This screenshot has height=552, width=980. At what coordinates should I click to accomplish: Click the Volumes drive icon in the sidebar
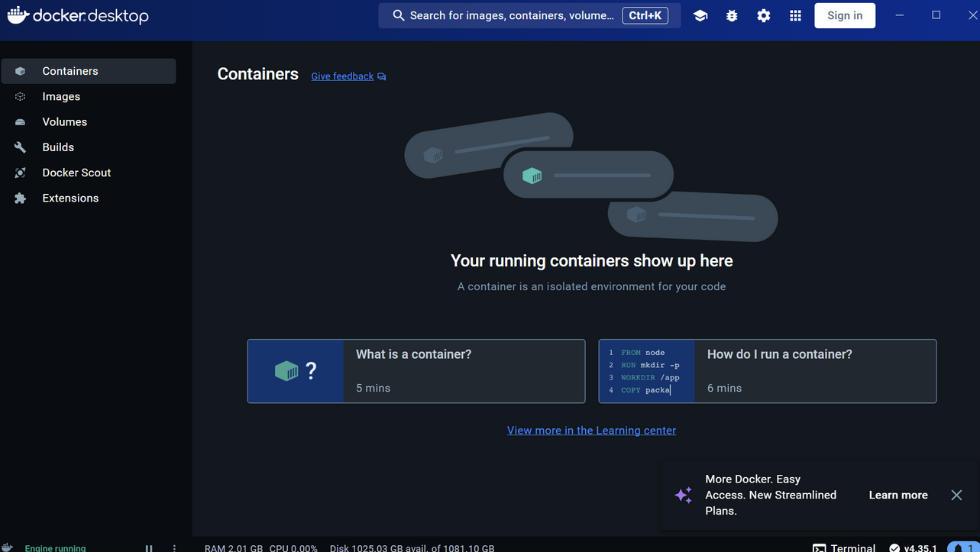tap(21, 122)
